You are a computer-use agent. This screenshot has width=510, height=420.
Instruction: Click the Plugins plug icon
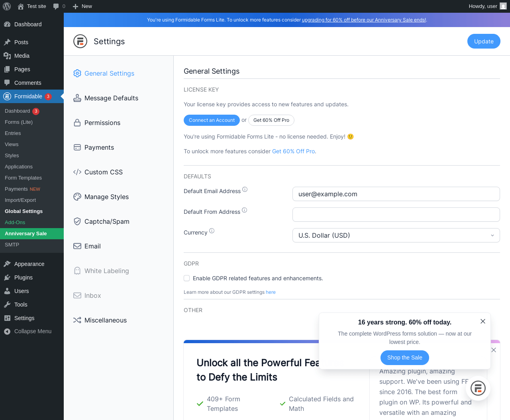7,277
